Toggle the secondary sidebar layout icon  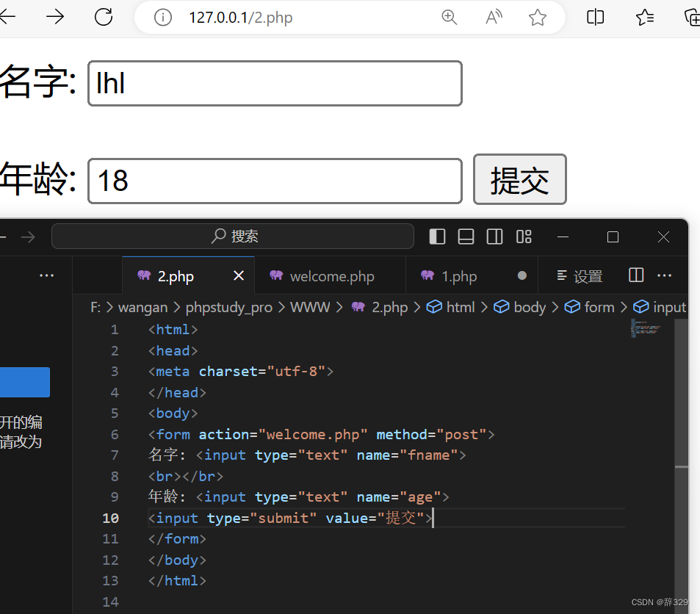tap(494, 236)
